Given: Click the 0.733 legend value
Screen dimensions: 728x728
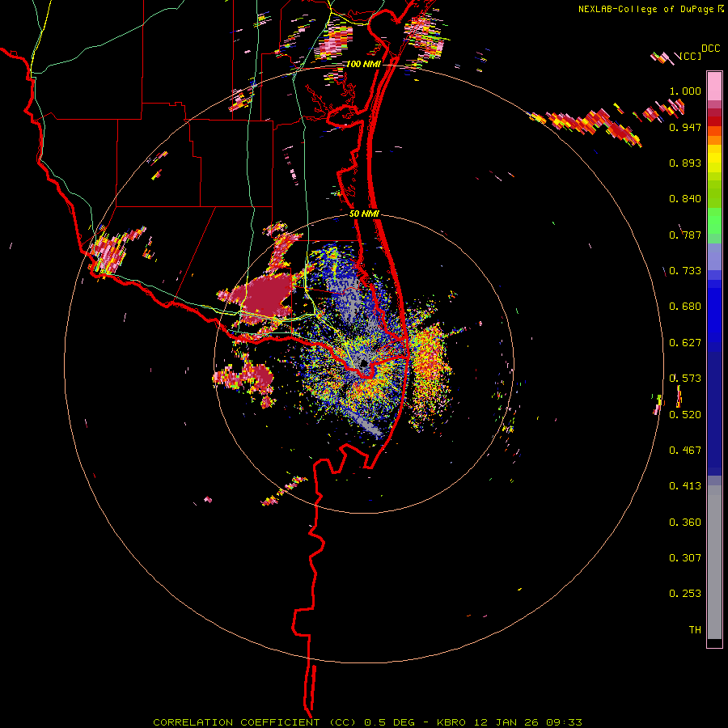Looking at the screenshot, I should point(685,271).
